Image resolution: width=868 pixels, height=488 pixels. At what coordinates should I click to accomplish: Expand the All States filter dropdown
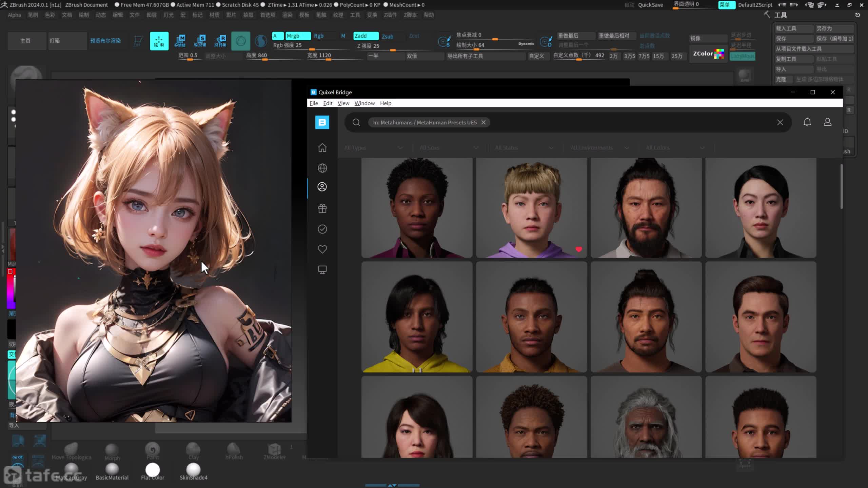(525, 148)
